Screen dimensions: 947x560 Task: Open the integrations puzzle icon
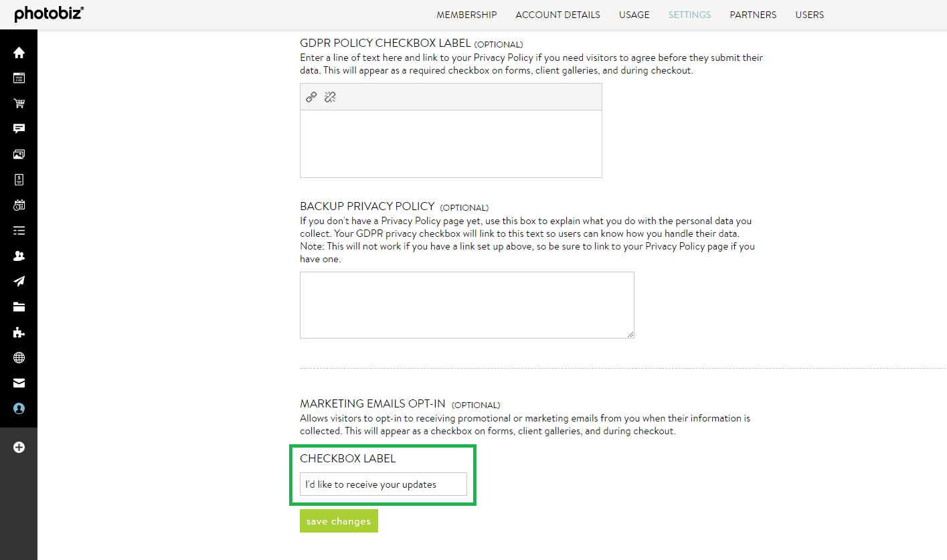pyautogui.click(x=18, y=332)
